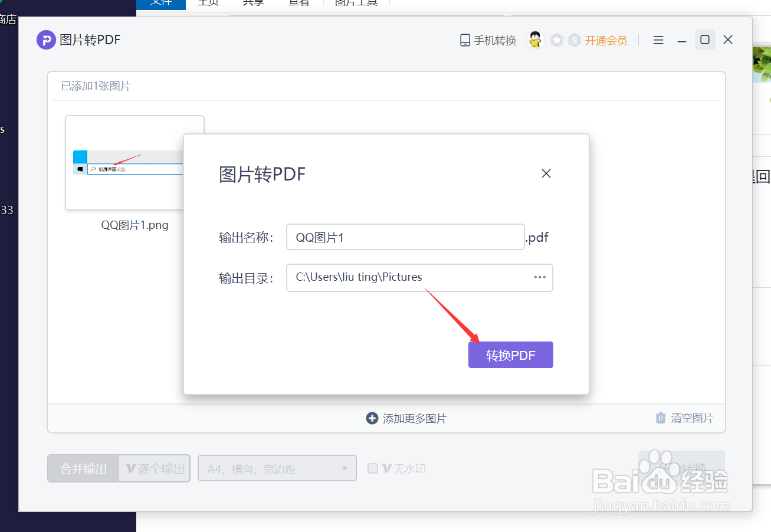This screenshot has height=532, width=771.
Task: Select 合并输出 output mode
Action: click(83, 468)
